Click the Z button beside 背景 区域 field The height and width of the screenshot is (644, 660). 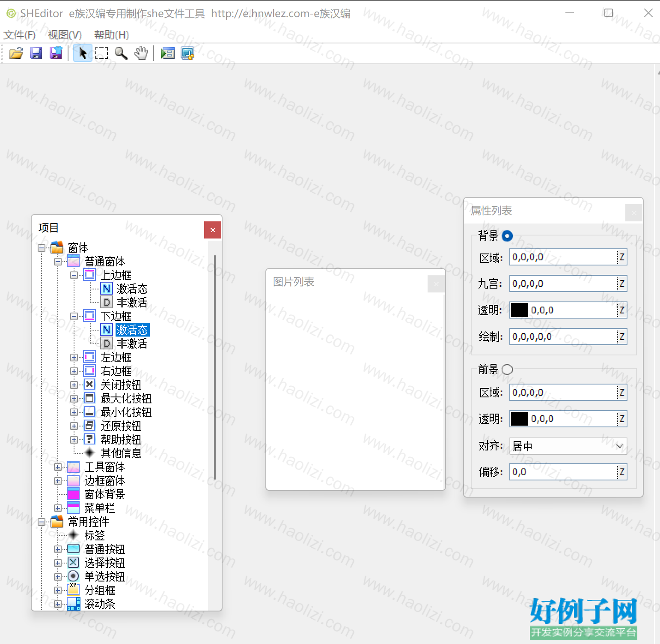621,257
